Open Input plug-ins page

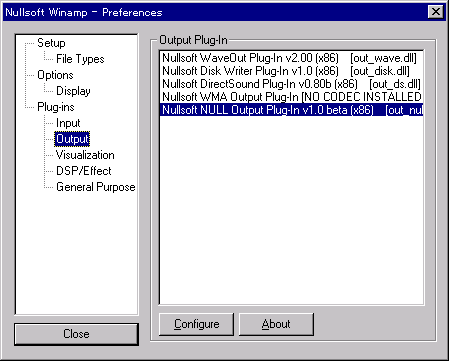(x=68, y=123)
